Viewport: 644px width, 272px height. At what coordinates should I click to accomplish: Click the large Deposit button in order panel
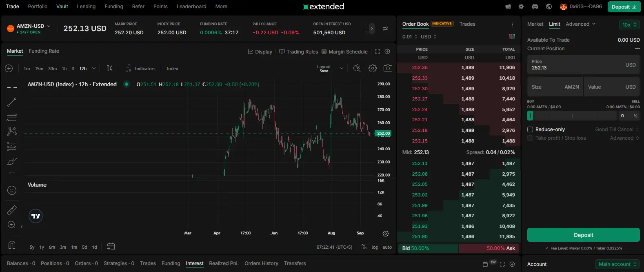tap(583, 235)
